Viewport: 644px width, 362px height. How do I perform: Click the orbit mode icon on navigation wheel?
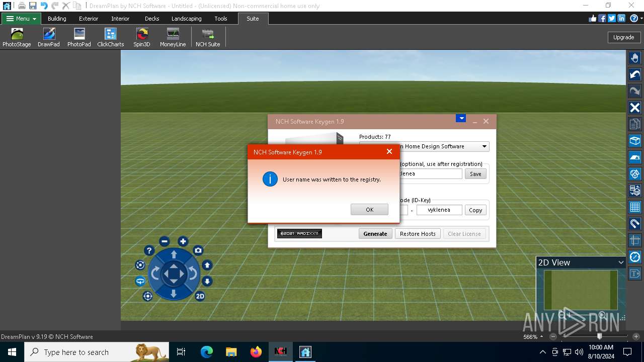(x=140, y=282)
